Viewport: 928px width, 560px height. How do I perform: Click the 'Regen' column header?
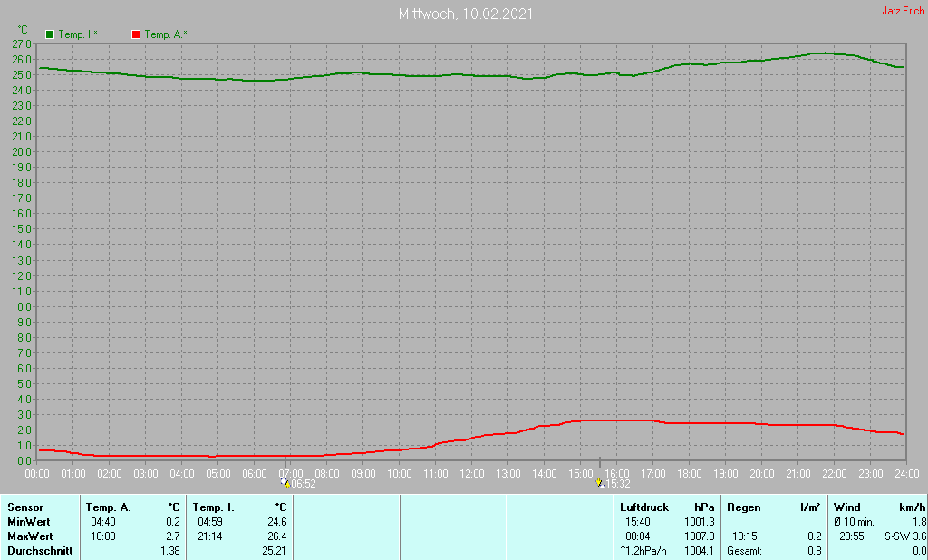pos(744,507)
